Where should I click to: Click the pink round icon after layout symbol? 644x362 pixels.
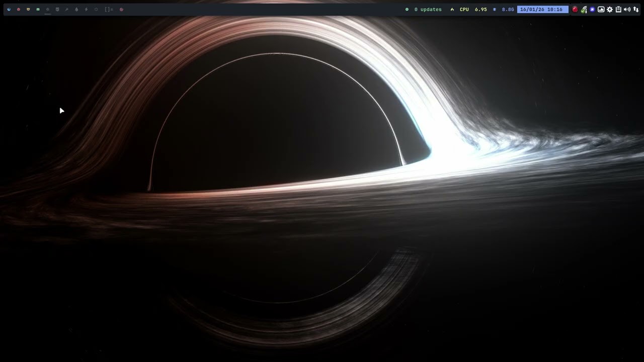[x=121, y=9]
